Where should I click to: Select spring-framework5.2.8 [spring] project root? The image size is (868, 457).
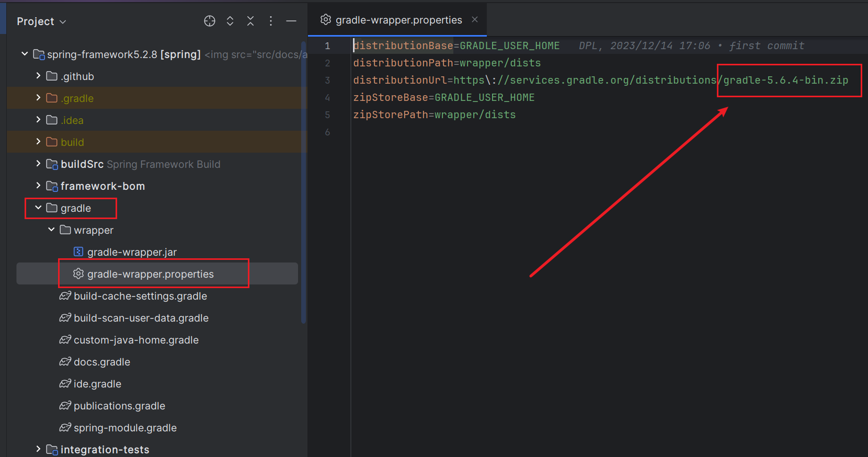[x=124, y=54]
